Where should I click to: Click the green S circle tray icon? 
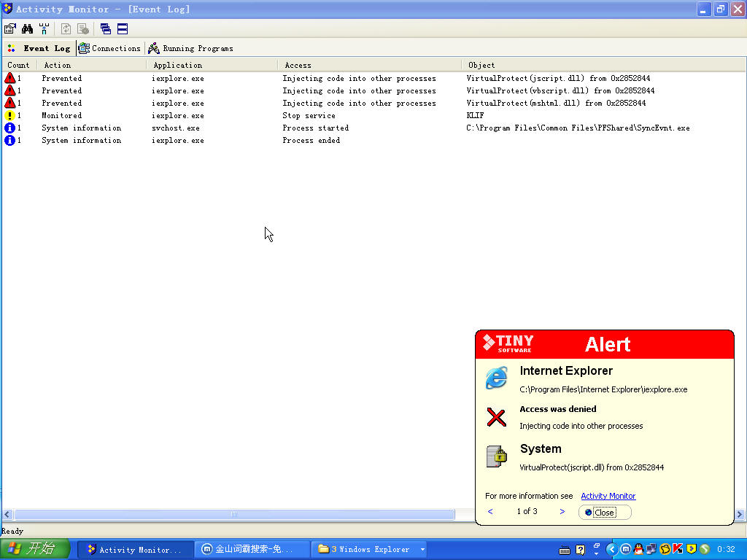705,550
